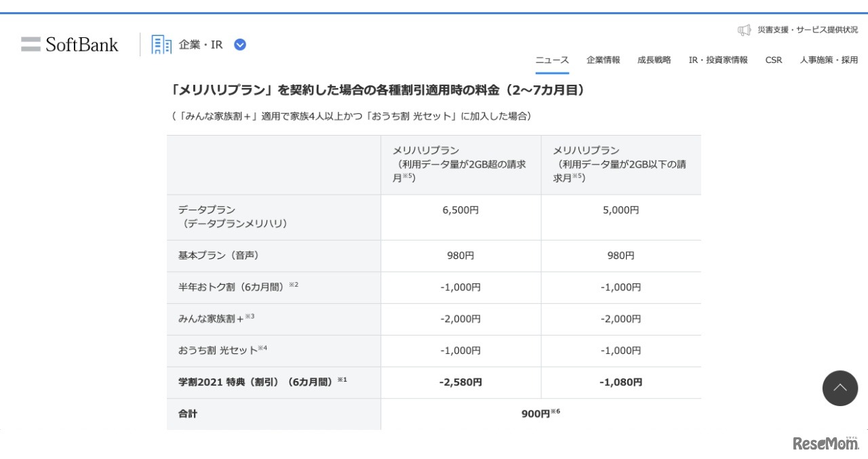Click the scroll-to-top circle button
868x459 pixels.
point(840,388)
